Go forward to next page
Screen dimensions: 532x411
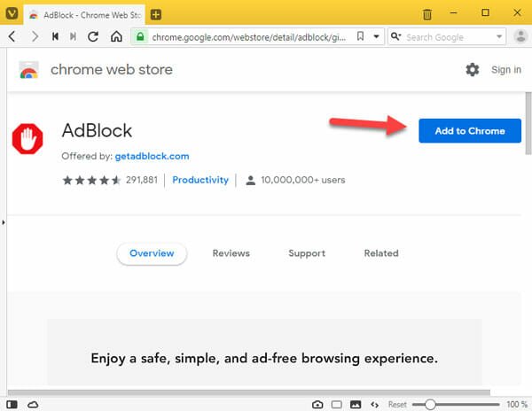(35, 36)
